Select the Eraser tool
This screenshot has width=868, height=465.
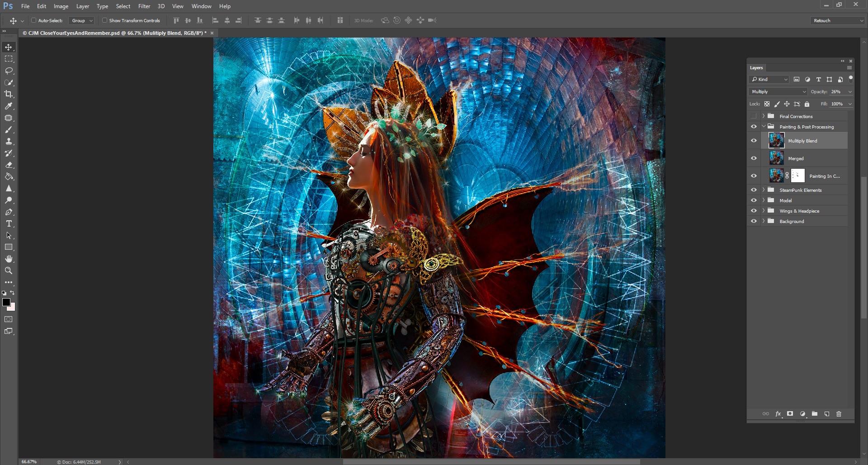(9, 165)
